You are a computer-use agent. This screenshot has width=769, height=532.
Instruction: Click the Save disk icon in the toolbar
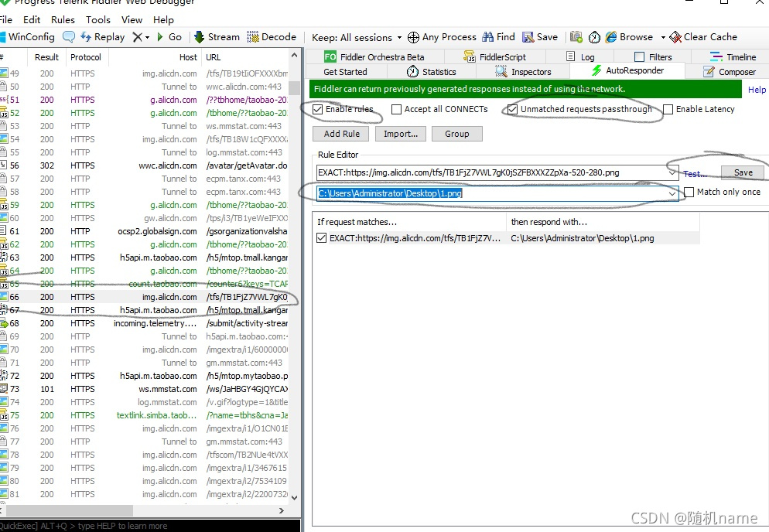[x=528, y=37]
